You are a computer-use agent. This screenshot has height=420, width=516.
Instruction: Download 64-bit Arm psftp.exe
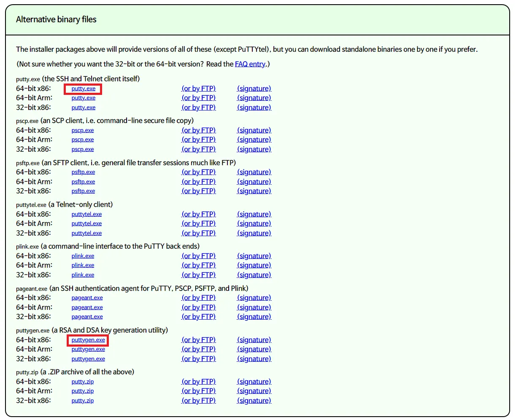point(83,182)
